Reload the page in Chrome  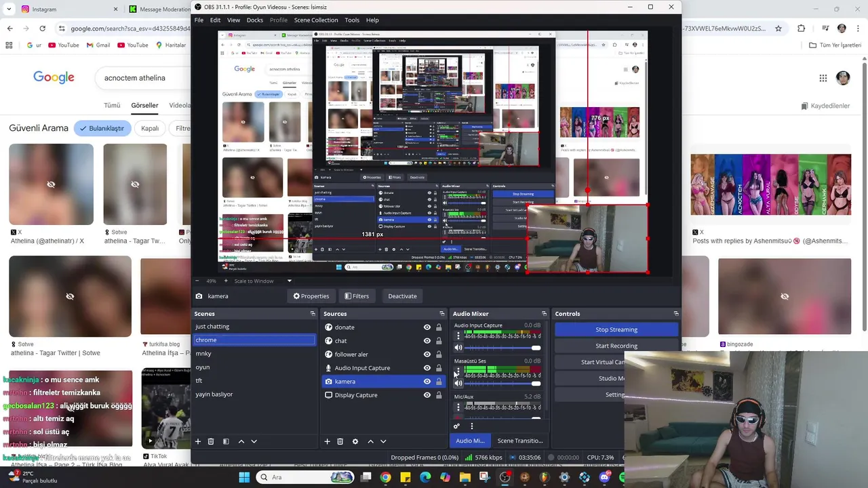click(x=42, y=28)
